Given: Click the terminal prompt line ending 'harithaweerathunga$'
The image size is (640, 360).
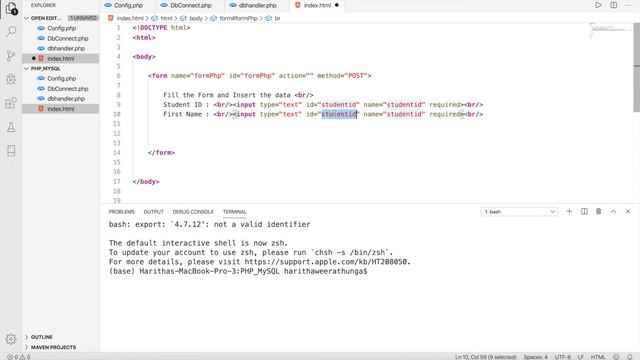Looking at the screenshot, I should pos(238,271).
